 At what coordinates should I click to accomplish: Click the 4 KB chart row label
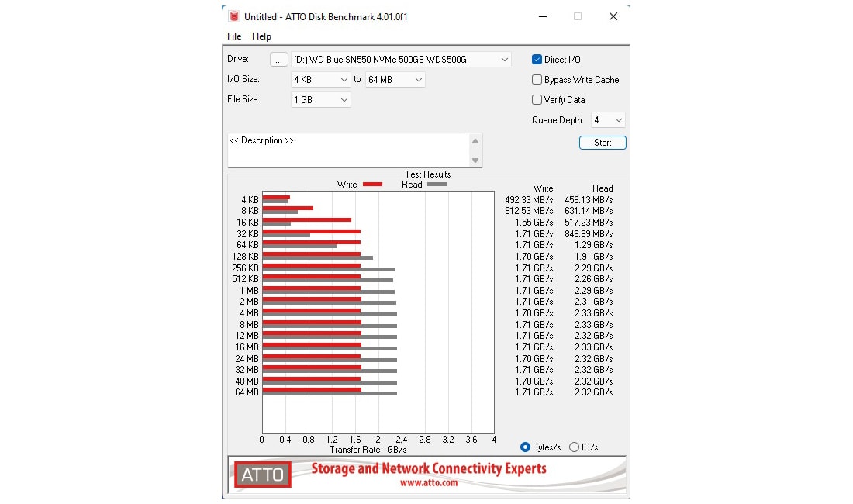click(250, 200)
